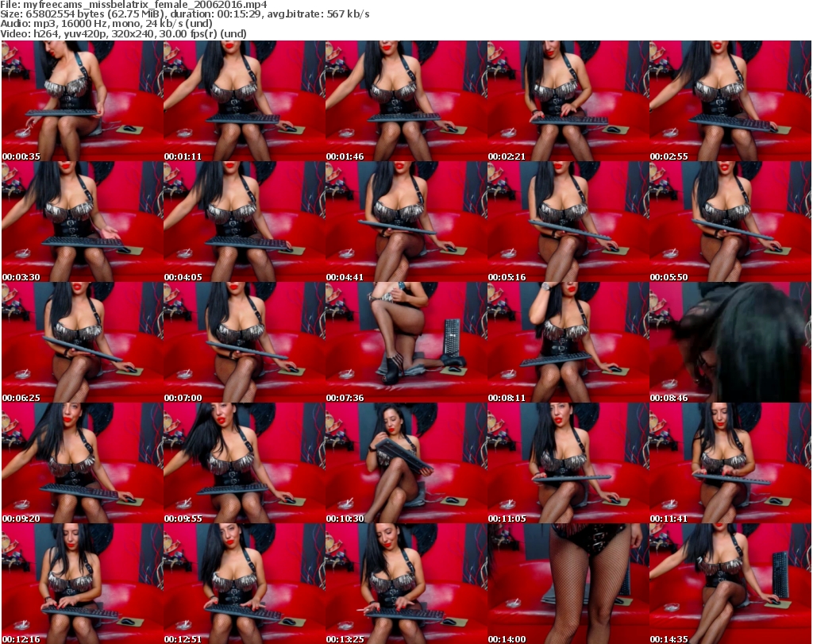Select the thumbnail stamped 00:01:11

[x=245, y=101]
